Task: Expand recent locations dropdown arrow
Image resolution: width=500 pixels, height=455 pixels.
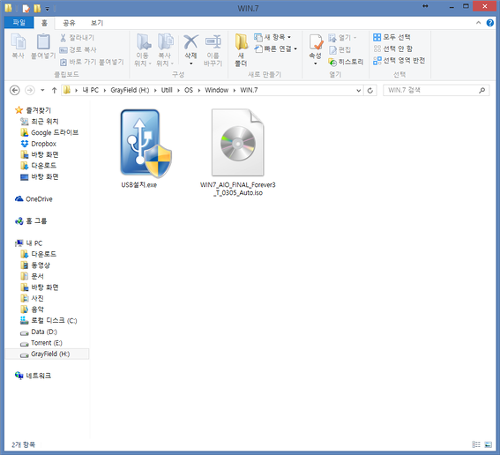Action: click(x=42, y=90)
